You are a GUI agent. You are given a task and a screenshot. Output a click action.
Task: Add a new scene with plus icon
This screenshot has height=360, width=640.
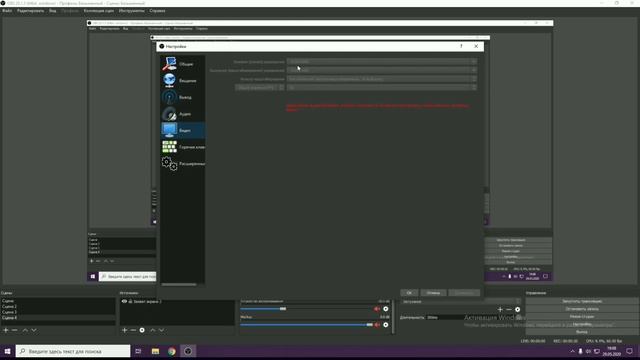(x=6, y=330)
